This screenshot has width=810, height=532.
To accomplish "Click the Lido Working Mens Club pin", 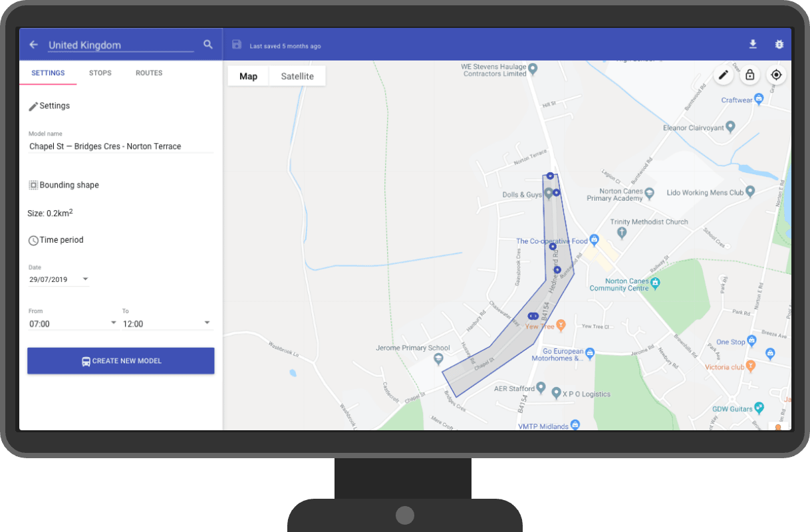I will 751,192.
